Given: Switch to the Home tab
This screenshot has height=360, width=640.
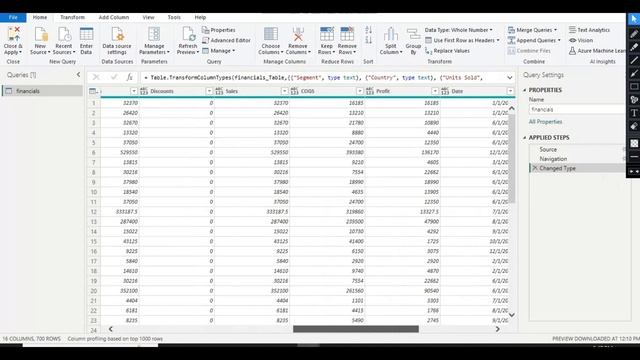Looking at the screenshot, I should [x=40, y=17].
